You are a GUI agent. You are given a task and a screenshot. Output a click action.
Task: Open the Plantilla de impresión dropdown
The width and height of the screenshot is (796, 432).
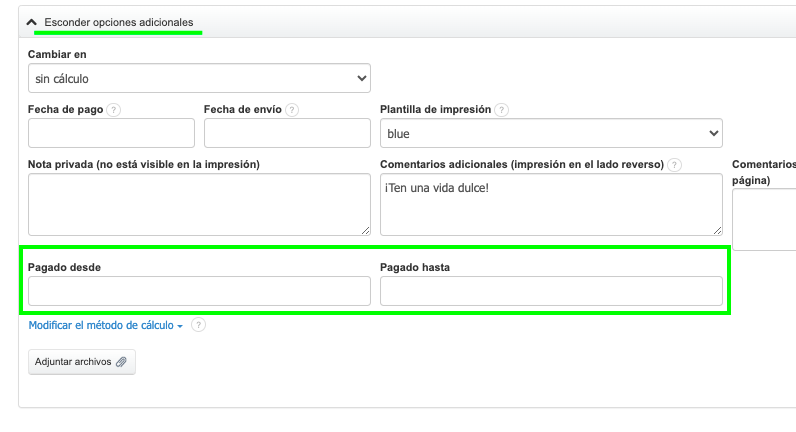551,133
